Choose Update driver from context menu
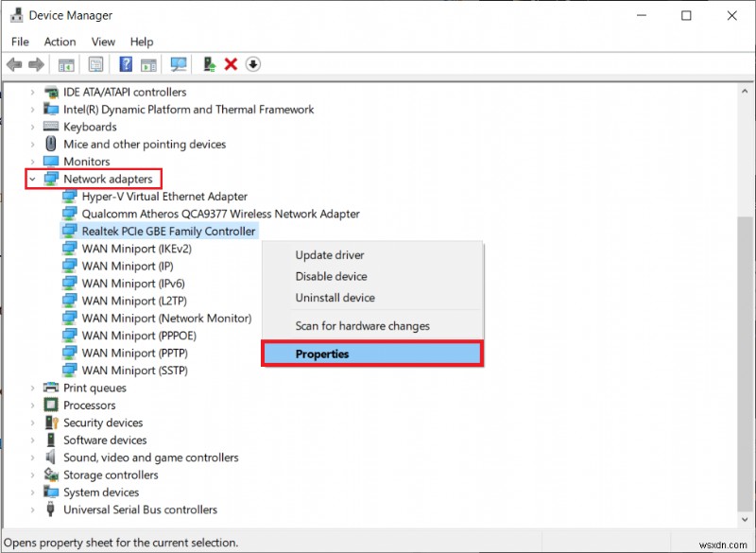This screenshot has width=756, height=553. coord(372,255)
